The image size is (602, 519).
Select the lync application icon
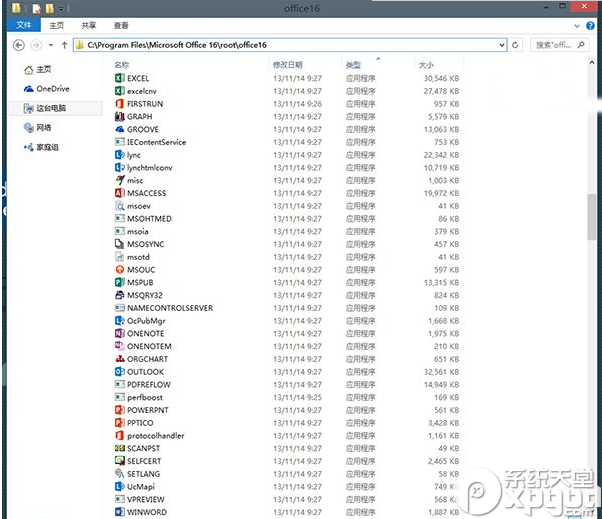[x=120, y=155]
